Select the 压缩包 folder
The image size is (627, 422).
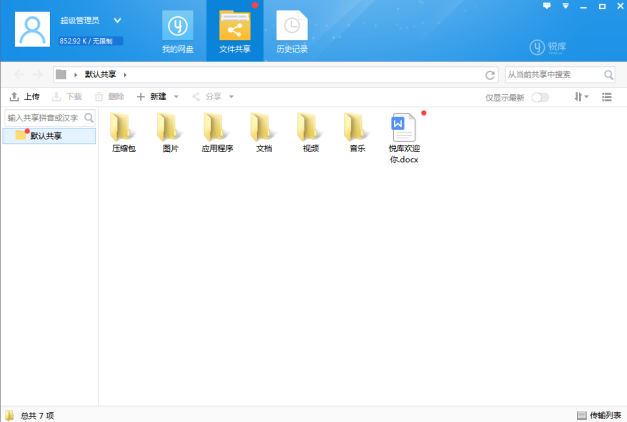(124, 132)
